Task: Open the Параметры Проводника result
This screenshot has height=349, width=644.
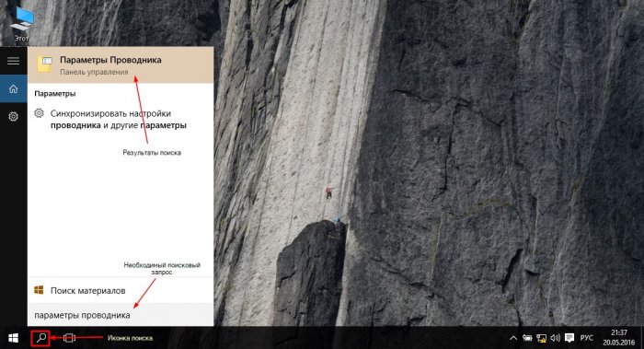Action: (121, 65)
